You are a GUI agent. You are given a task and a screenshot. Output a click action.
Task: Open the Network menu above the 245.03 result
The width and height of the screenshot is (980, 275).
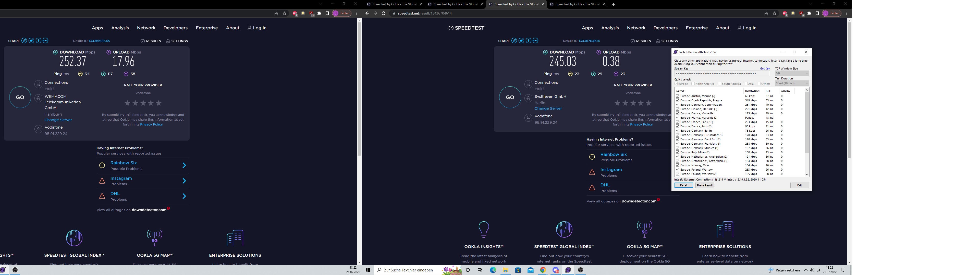click(x=636, y=28)
